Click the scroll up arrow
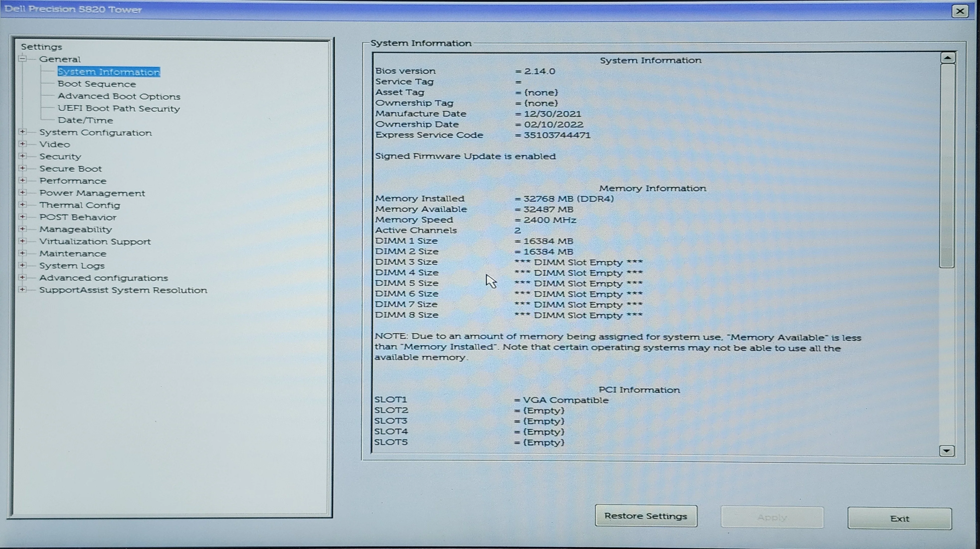This screenshot has height=549, width=980. (947, 58)
